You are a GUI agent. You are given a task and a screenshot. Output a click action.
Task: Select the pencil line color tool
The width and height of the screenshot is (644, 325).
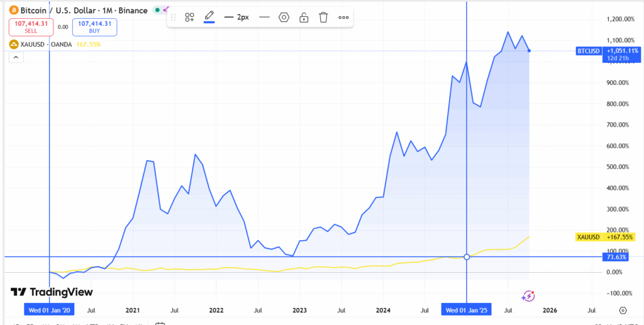[x=209, y=17]
